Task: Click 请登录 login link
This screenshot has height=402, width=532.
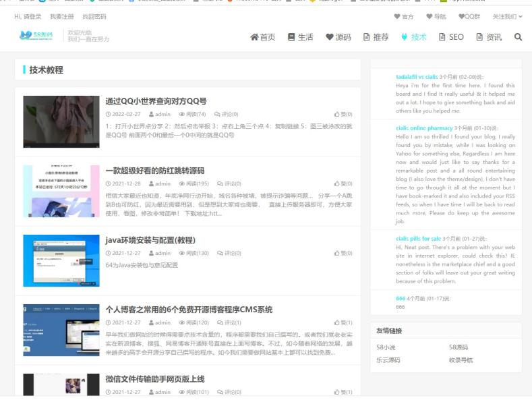Action: point(32,16)
